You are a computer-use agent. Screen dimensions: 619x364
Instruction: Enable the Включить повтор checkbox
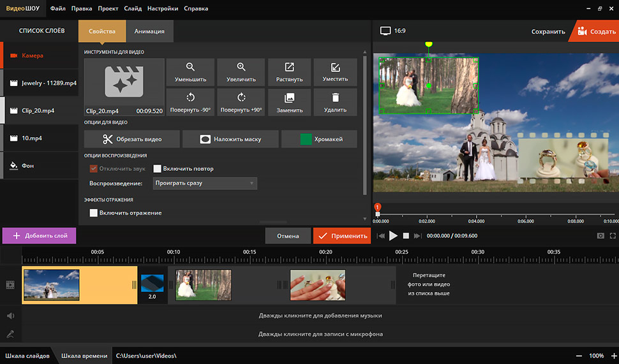[x=157, y=169]
